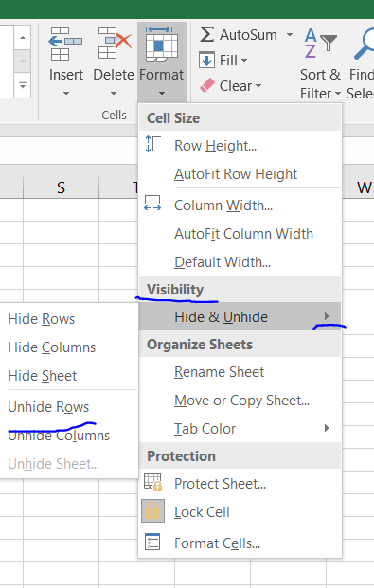Viewport: 374px width, 588px height.
Task: Click the Protect Sheet icon
Action: pyautogui.click(x=152, y=483)
